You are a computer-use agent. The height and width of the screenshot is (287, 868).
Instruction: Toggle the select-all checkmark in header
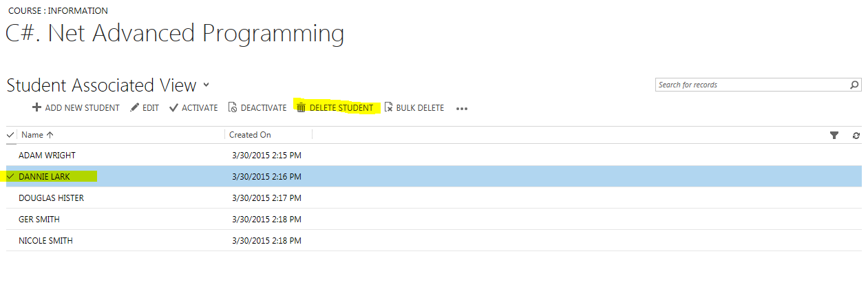click(x=10, y=136)
